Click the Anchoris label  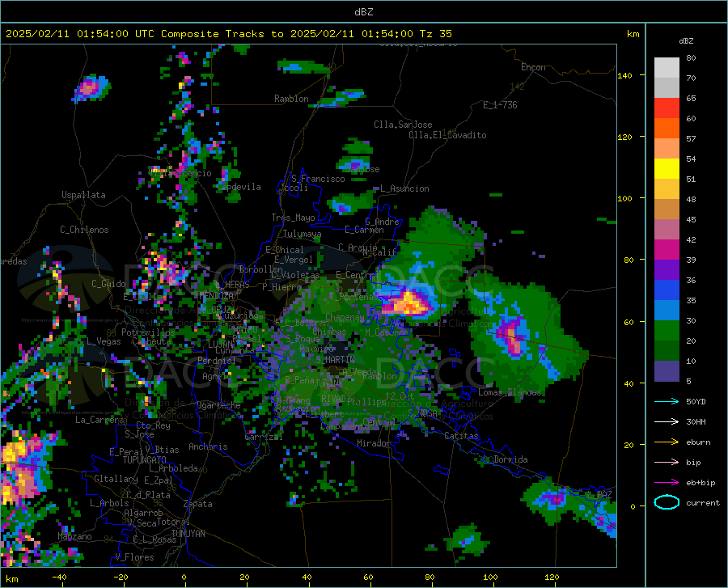click(208, 446)
